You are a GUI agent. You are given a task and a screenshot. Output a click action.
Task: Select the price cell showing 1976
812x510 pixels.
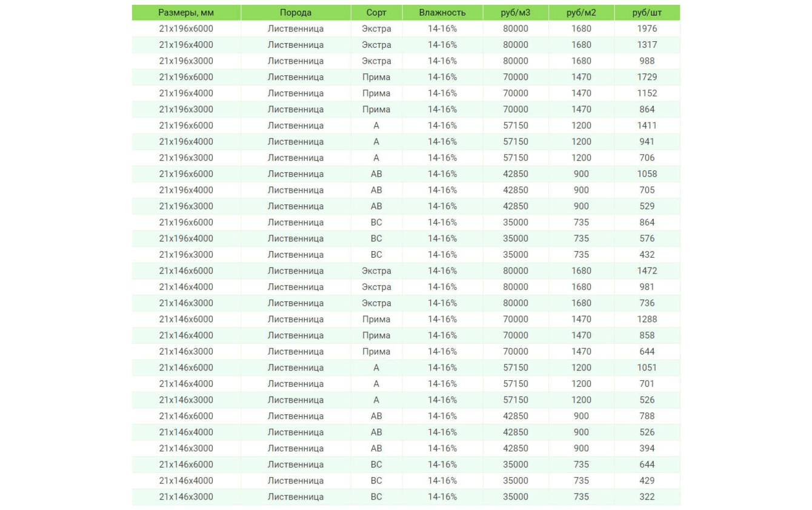[647, 29]
